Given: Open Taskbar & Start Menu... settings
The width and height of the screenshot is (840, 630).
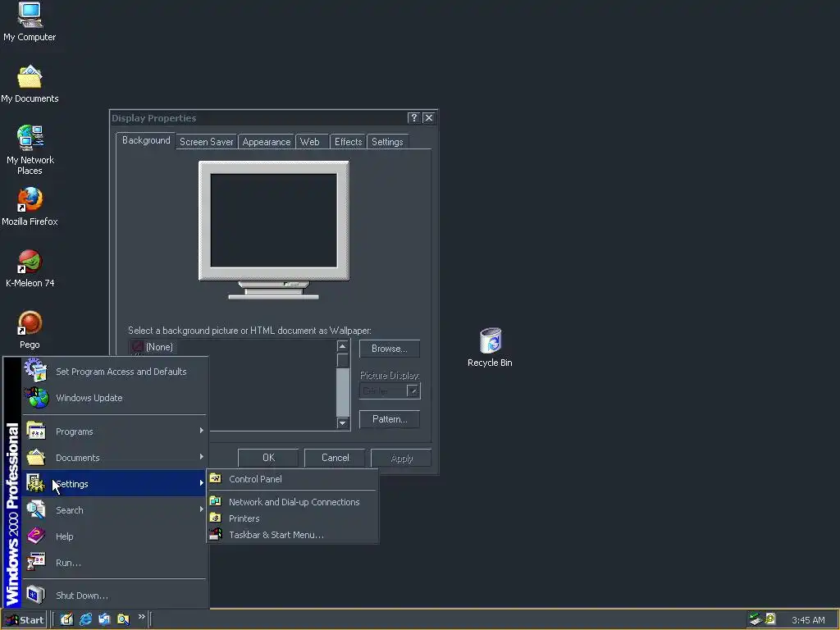Looking at the screenshot, I should click(293, 535).
